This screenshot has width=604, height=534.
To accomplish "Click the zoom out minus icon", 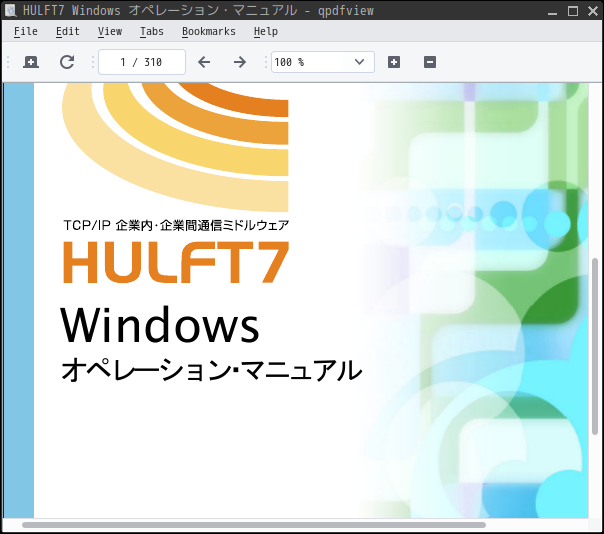I will coord(430,62).
